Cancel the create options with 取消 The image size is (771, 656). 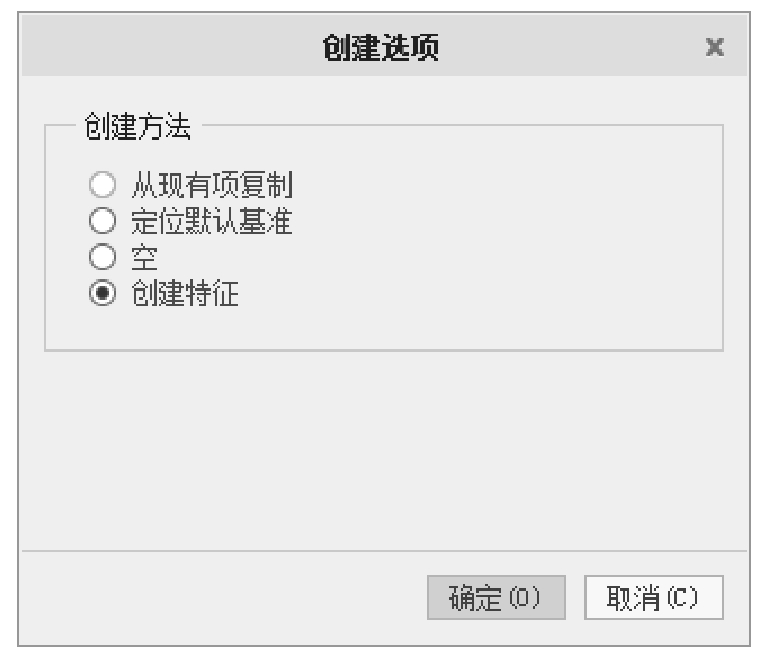click(653, 597)
